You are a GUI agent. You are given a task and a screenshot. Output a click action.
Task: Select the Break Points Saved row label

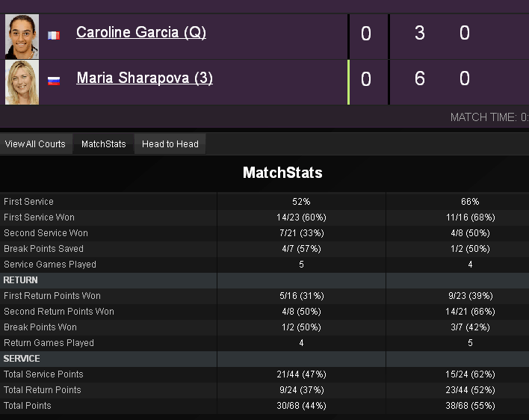(43, 249)
